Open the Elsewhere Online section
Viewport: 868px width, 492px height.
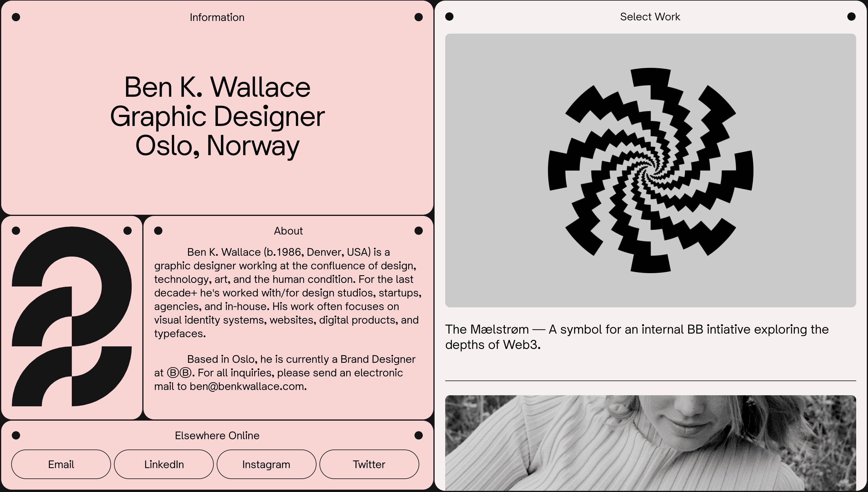pyautogui.click(x=217, y=436)
